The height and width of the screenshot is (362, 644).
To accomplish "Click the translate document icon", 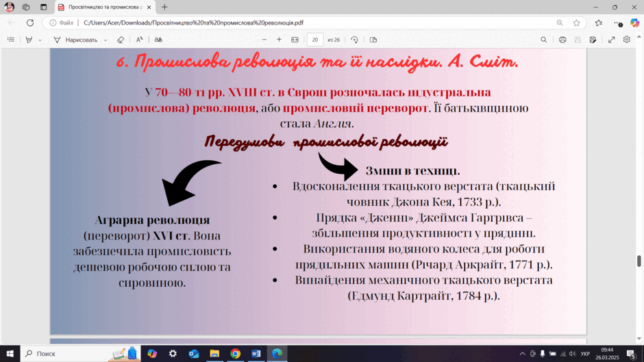I will click(158, 40).
